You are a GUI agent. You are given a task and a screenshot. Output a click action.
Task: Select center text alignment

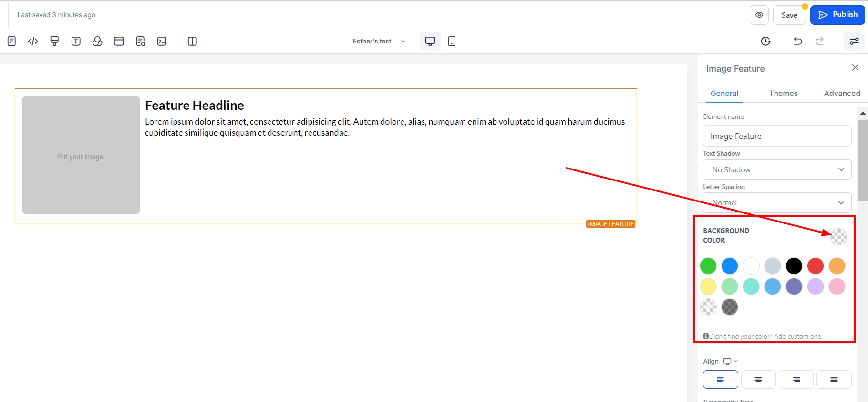click(x=758, y=380)
